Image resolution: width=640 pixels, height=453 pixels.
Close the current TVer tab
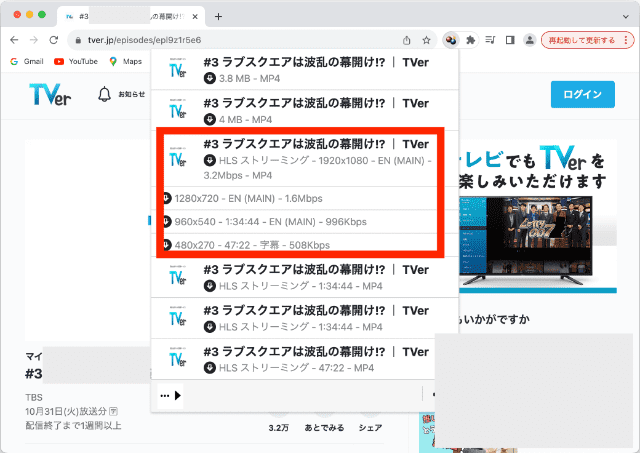[195, 17]
